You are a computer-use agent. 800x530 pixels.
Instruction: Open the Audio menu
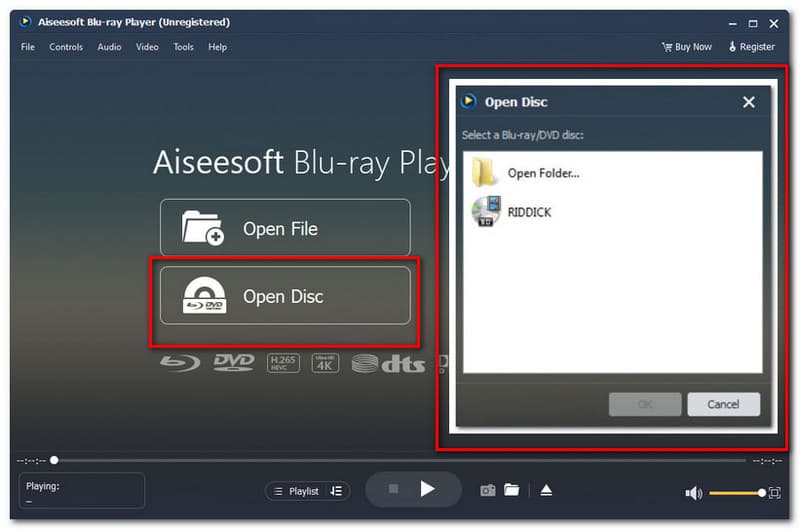coord(109,47)
